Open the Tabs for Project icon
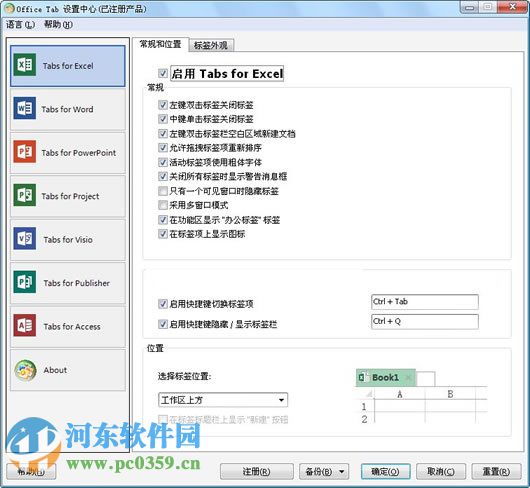Image resolution: width=530 pixels, height=488 pixels. tap(25, 195)
